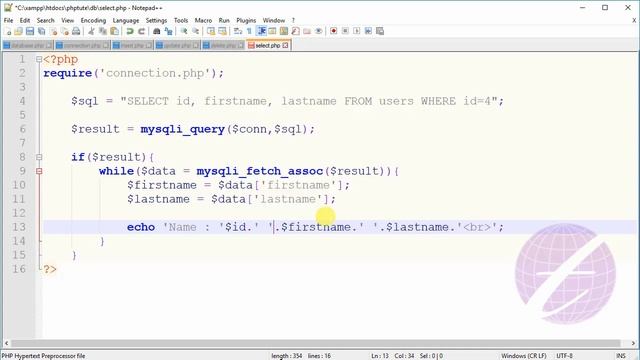Click the macro Playback icon
The width and height of the screenshot is (640, 360).
point(356,31)
